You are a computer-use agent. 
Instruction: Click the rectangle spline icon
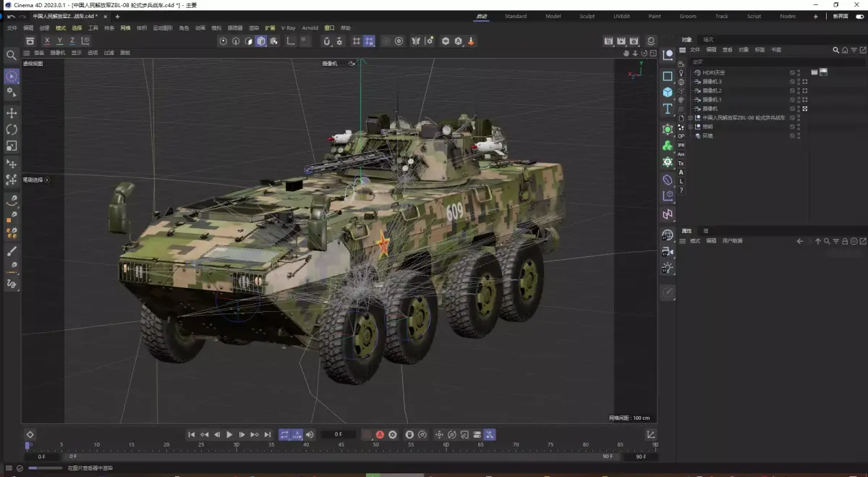click(667, 75)
